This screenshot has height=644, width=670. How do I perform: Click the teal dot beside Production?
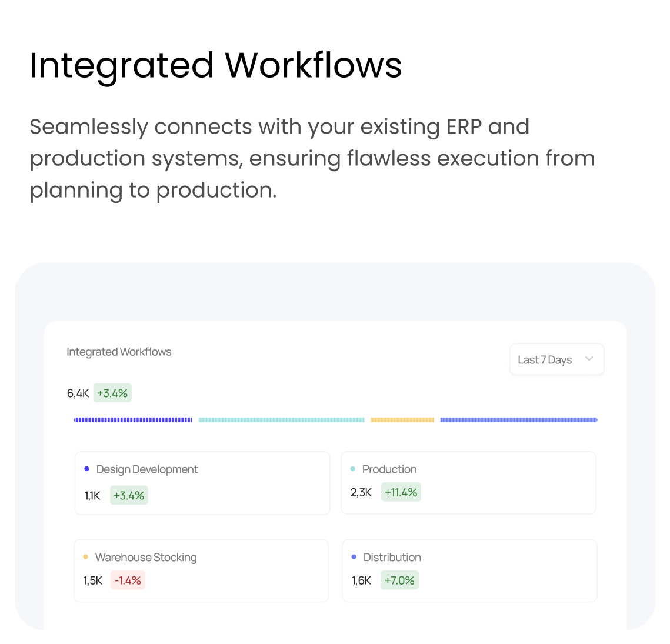353,469
